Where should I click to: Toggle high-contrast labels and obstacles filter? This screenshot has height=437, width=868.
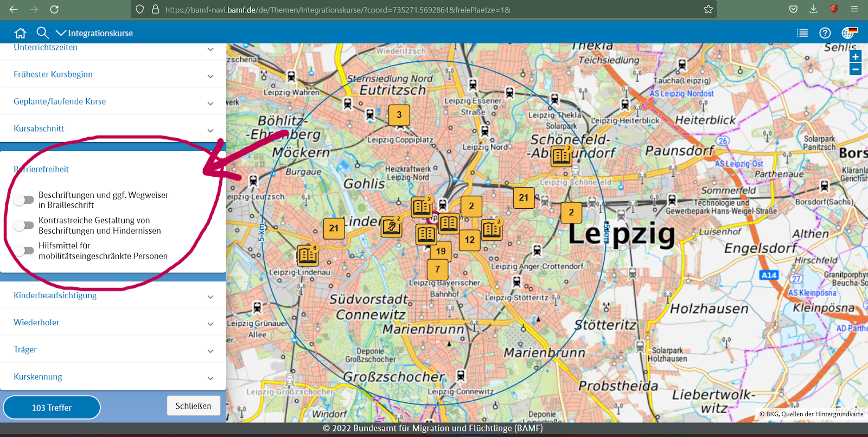(x=24, y=225)
